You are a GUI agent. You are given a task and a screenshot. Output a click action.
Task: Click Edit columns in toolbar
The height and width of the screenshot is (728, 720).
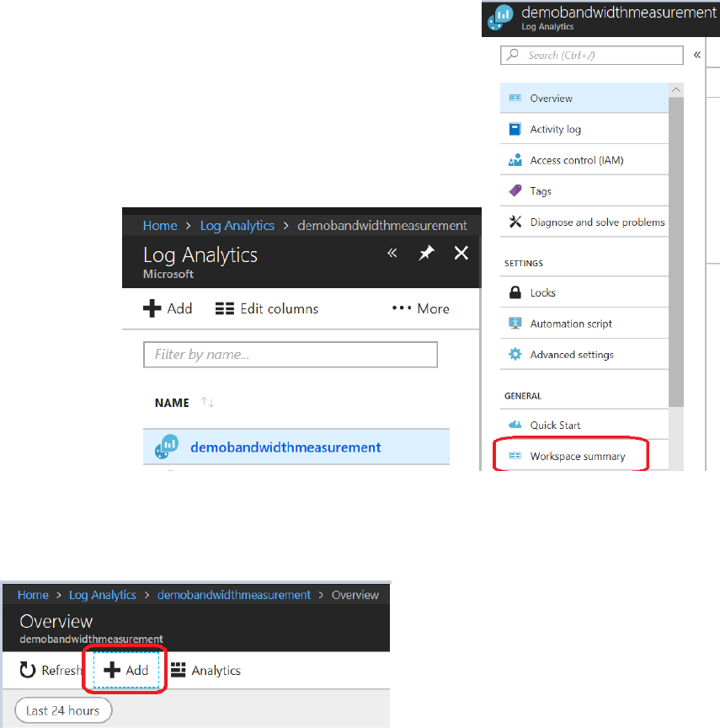267,308
